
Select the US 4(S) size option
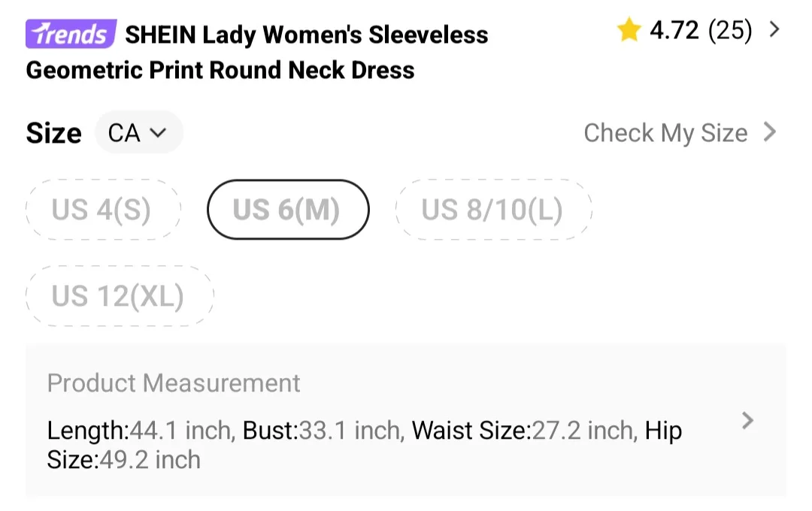pyautogui.click(x=103, y=210)
